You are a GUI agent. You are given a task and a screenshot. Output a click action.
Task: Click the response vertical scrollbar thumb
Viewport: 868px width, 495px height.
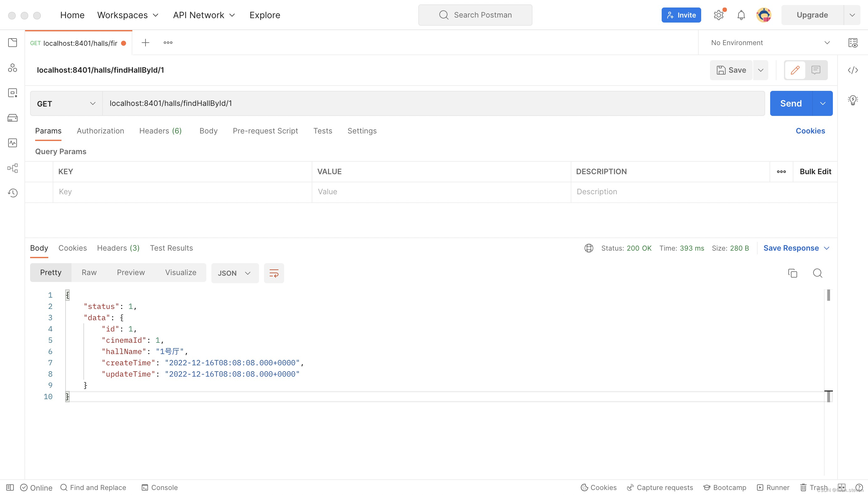828,295
